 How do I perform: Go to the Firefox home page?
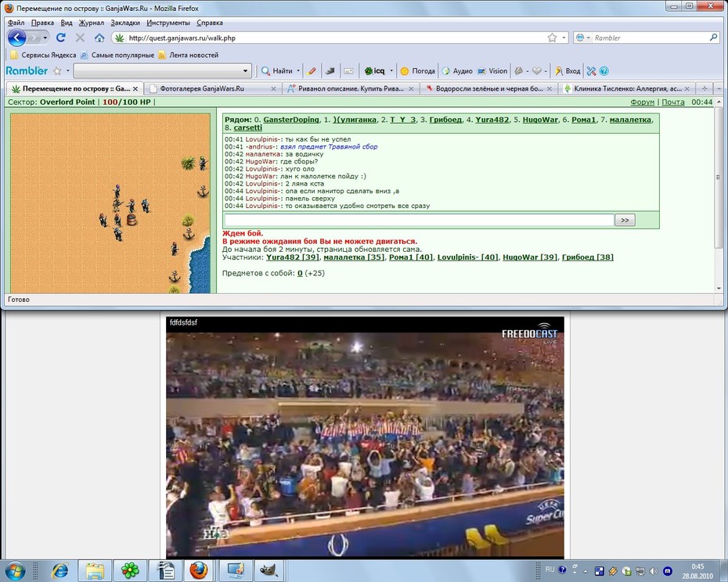point(99,38)
